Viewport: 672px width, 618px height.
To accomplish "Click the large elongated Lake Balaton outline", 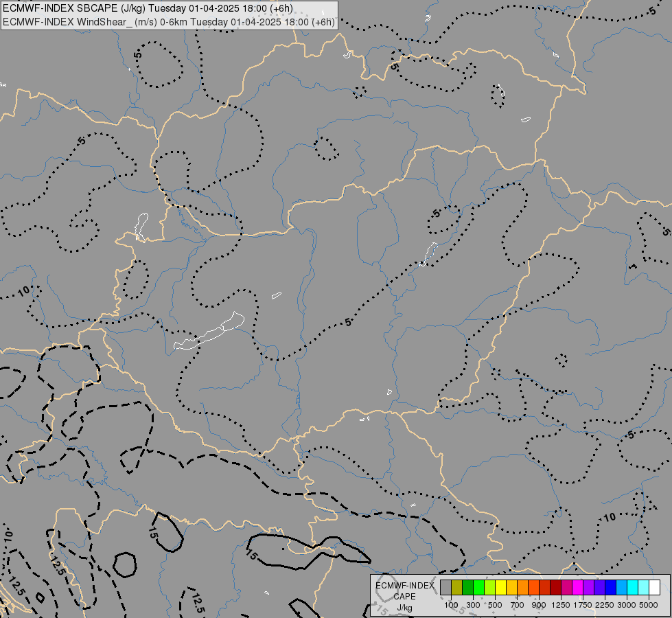I will point(209,332).
